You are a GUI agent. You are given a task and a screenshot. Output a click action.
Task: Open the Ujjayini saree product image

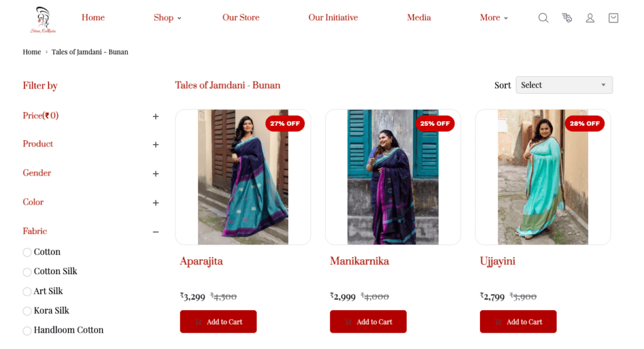pos(543,177)
